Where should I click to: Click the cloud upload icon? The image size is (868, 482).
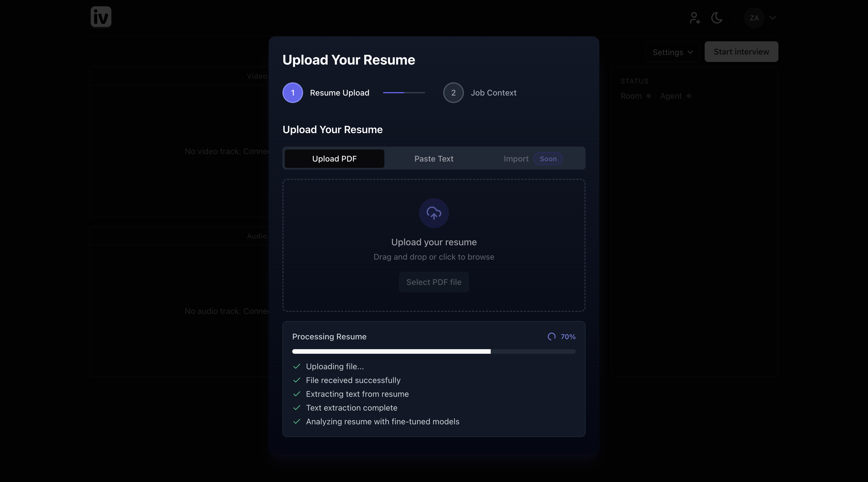(x=434, y=213)
